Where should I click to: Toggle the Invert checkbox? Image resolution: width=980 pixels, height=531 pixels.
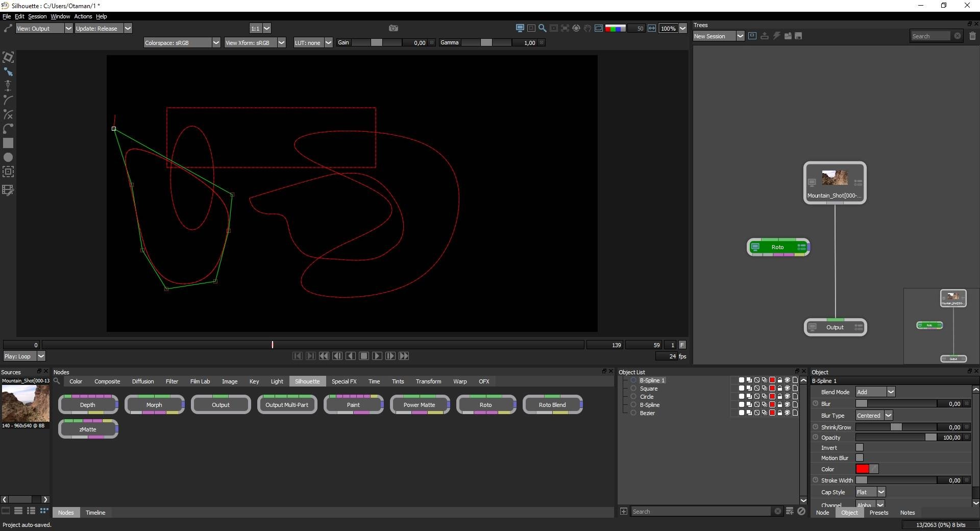coord(860,448)
